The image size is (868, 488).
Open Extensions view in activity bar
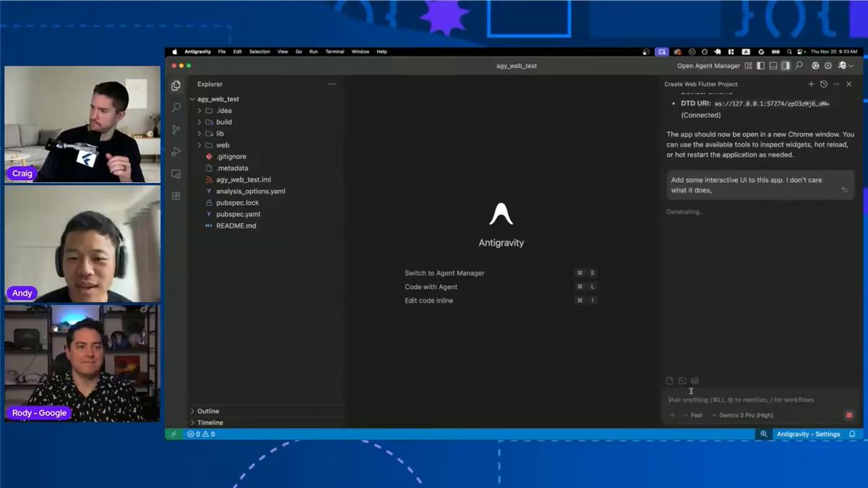click(x=176, y=196)
